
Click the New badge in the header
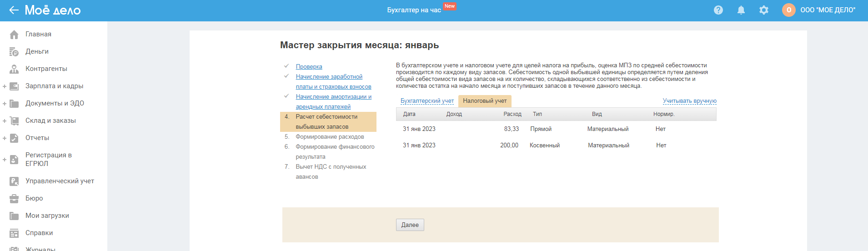coord(450,6)
